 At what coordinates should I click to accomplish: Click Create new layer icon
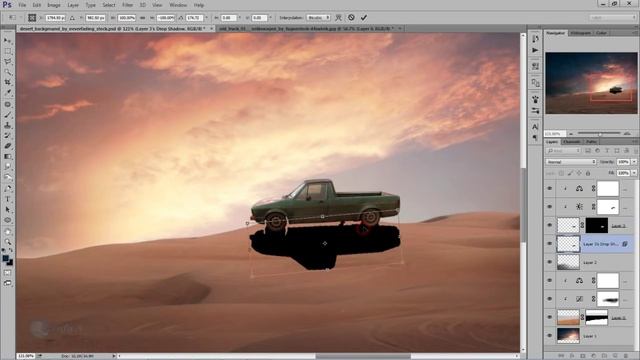pyautogui.click(x=615, y=356)
